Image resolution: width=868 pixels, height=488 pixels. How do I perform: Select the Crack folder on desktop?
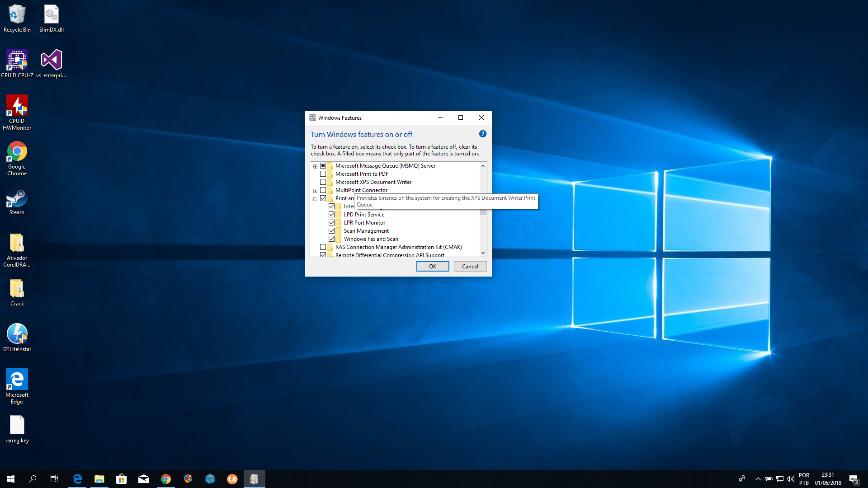[x=17, y=292]
